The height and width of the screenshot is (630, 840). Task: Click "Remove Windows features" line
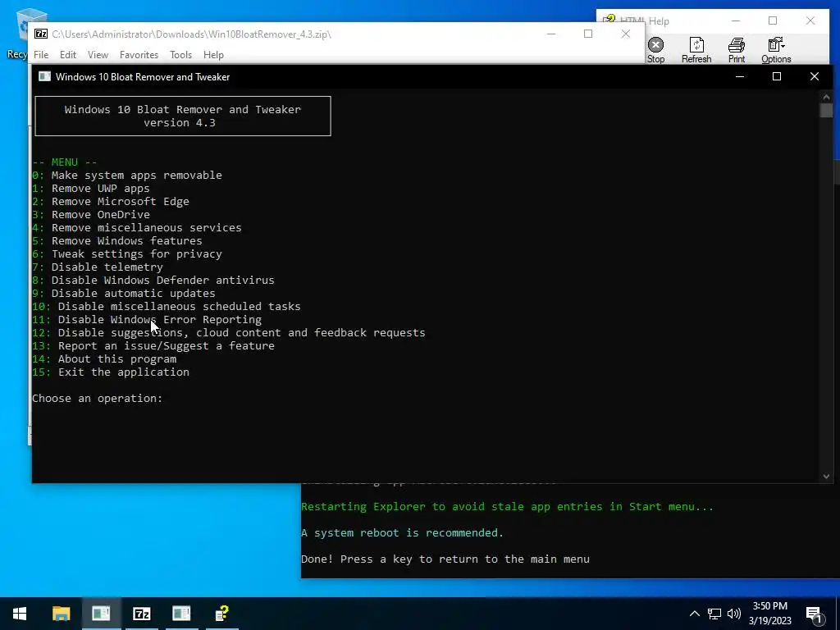click(117, 241)
